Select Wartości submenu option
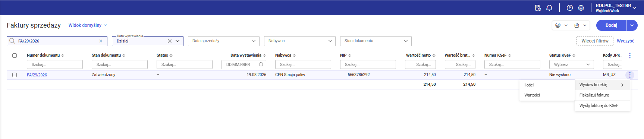644x139 pixels. click(547, 95)
